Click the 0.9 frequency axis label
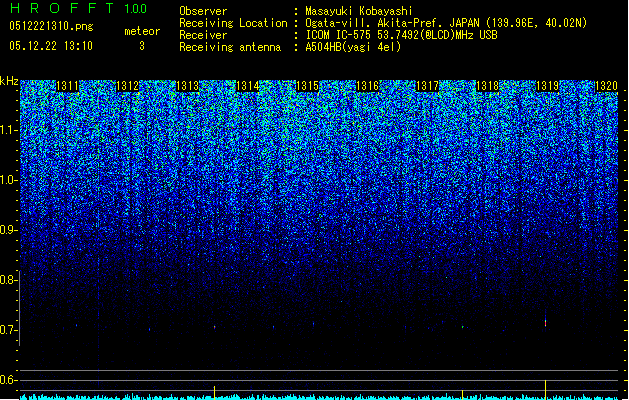Image resolution: width=629 pixels, height=400 pixels. tap(9, 230)
